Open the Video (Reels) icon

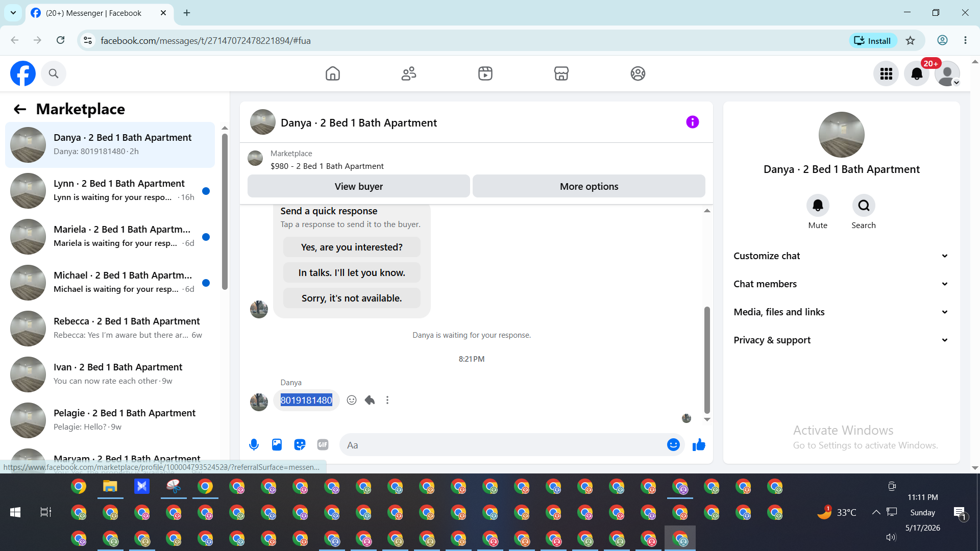(485, 73)
